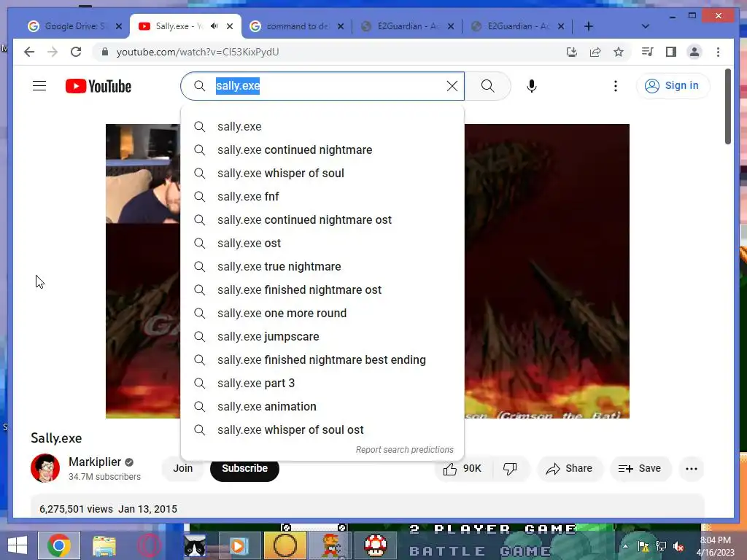This screenshot has height=560, width=747.
Task: Select suggestion 'sally.exe fnf'
Action: 322,197
